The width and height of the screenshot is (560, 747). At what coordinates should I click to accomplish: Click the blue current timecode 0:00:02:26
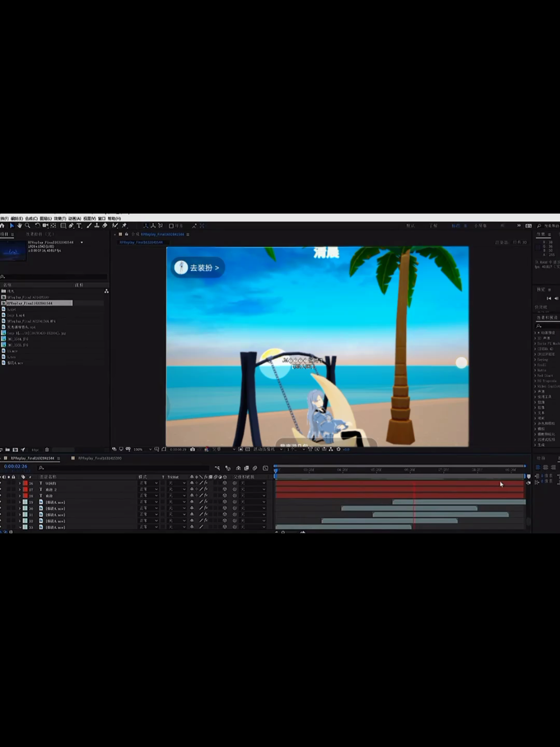(x=16, y=466)
